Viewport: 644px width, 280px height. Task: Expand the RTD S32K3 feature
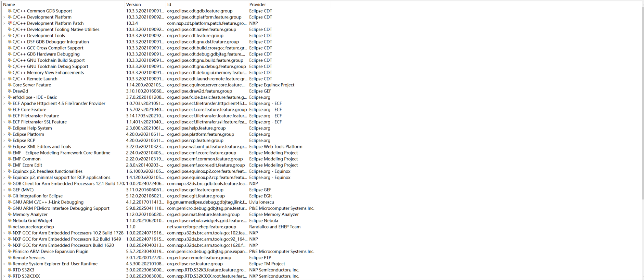[4, 270]
